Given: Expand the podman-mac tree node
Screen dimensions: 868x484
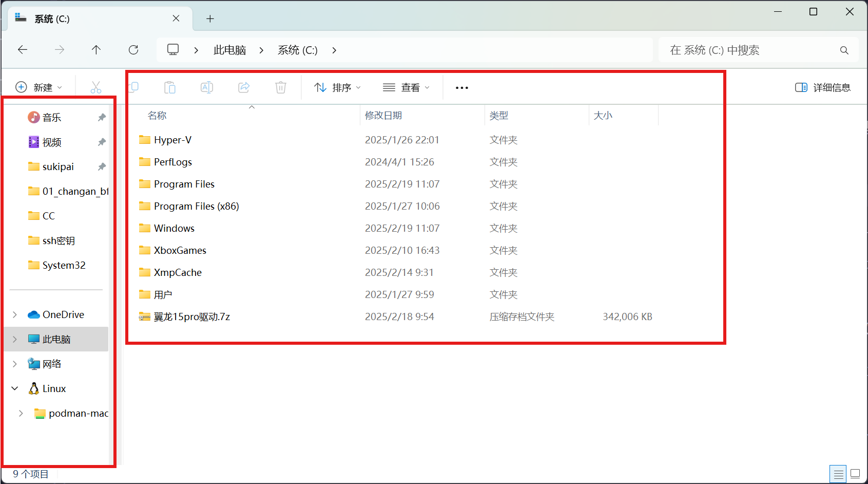Looking at the screenshot, I should [x=21, y=413].
